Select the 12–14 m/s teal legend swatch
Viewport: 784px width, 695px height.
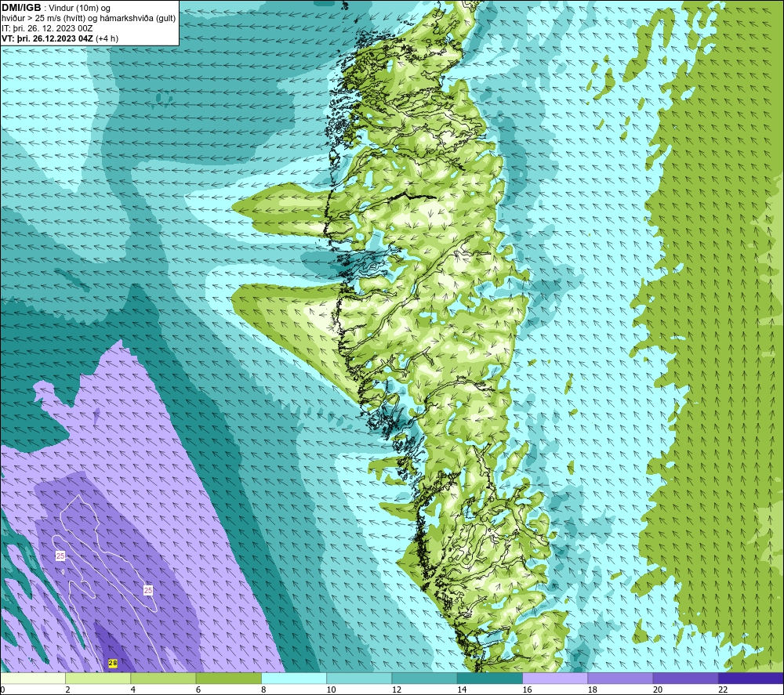[x=424, y=678]
